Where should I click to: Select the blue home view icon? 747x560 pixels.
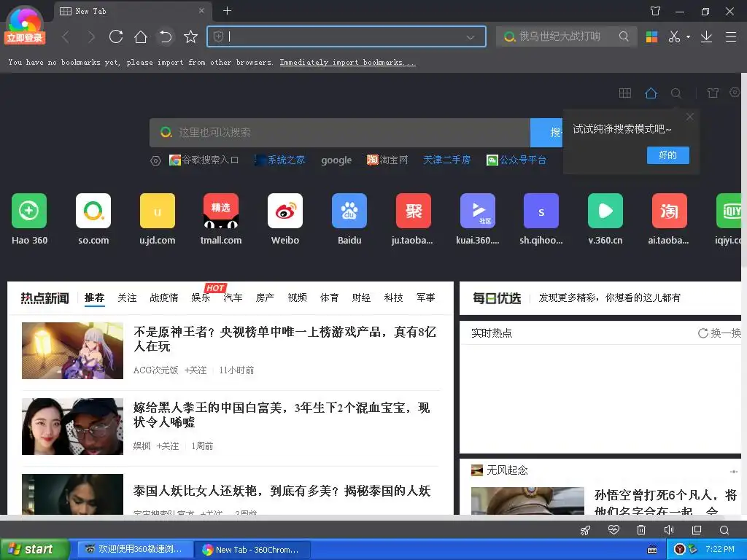(651, 93)
